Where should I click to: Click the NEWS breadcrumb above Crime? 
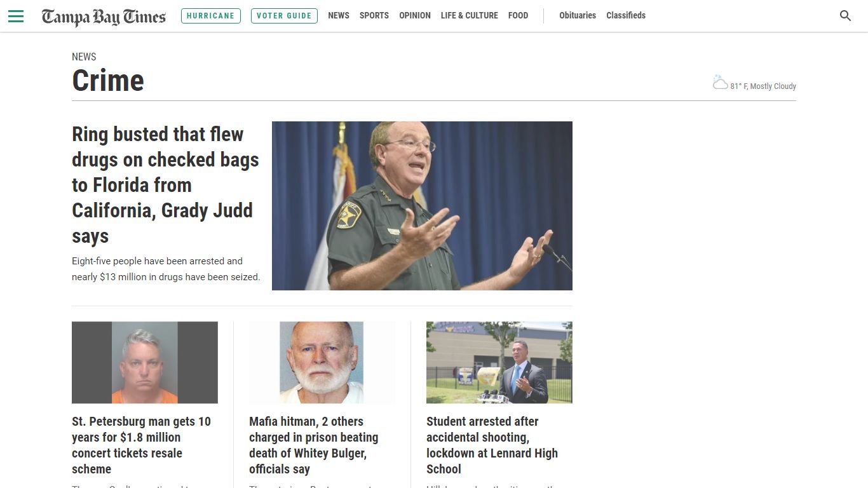click(84, 57)
